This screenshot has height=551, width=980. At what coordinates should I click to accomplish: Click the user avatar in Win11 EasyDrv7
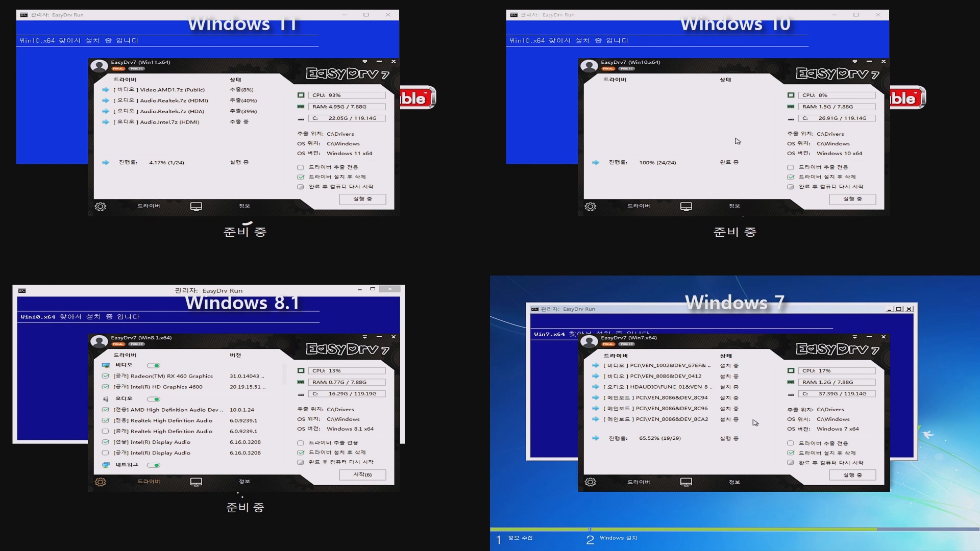point(99,66)
